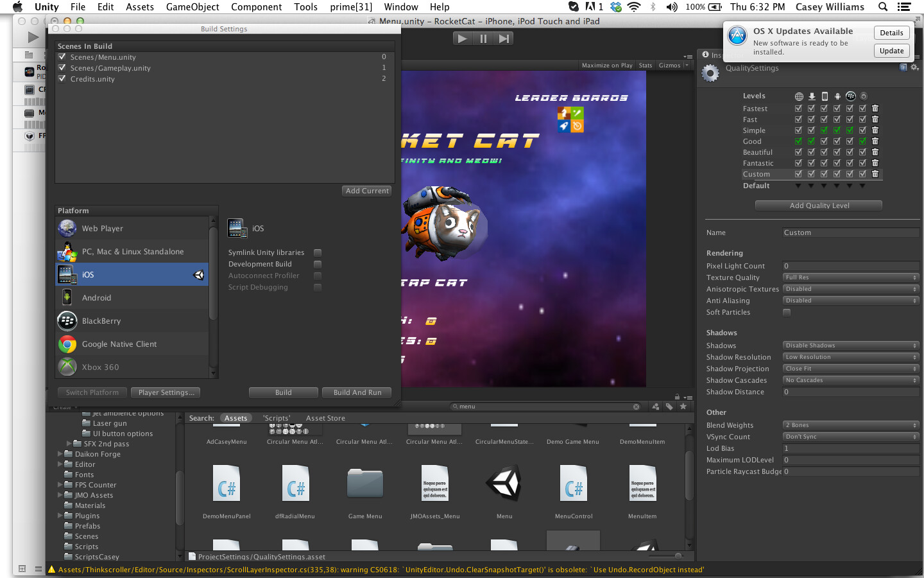
Task: Delete the Custom quality level
Action: pos(875,174)
